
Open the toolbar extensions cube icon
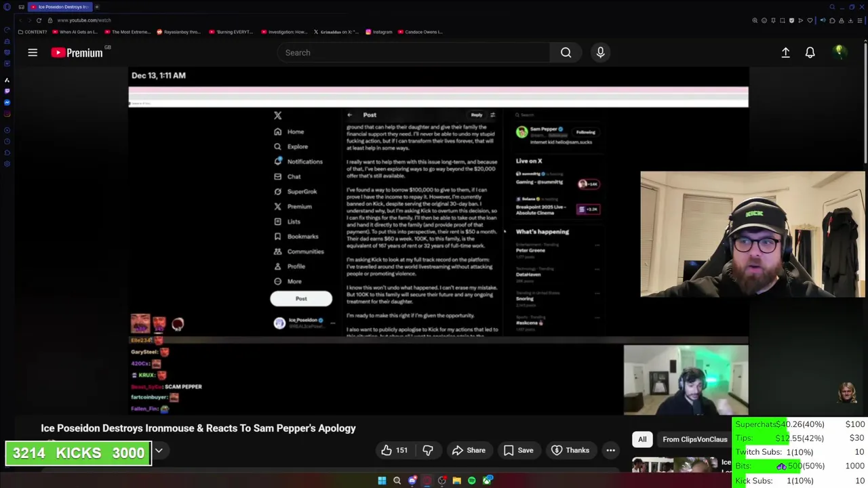[x=832, y=20]
